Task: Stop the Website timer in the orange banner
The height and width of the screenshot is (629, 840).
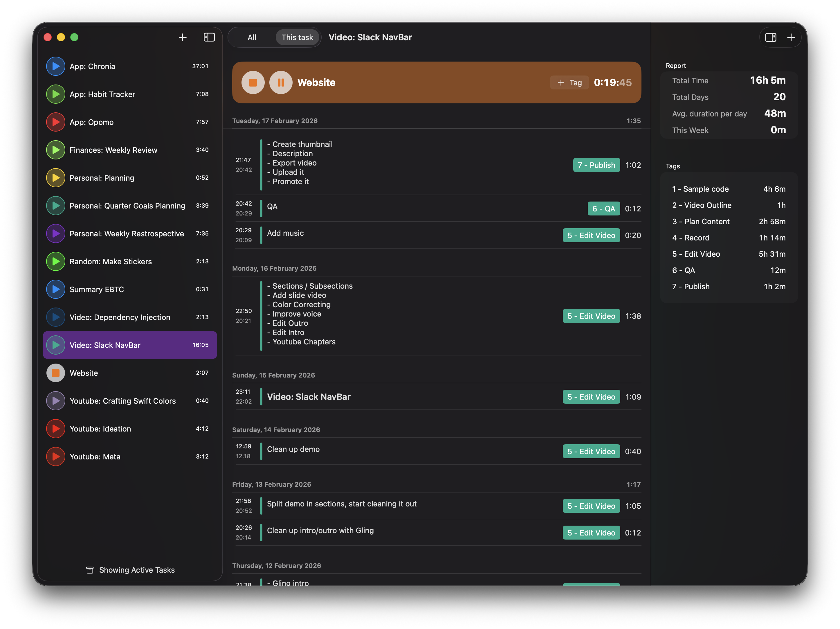Action: (x=253, y=82)
